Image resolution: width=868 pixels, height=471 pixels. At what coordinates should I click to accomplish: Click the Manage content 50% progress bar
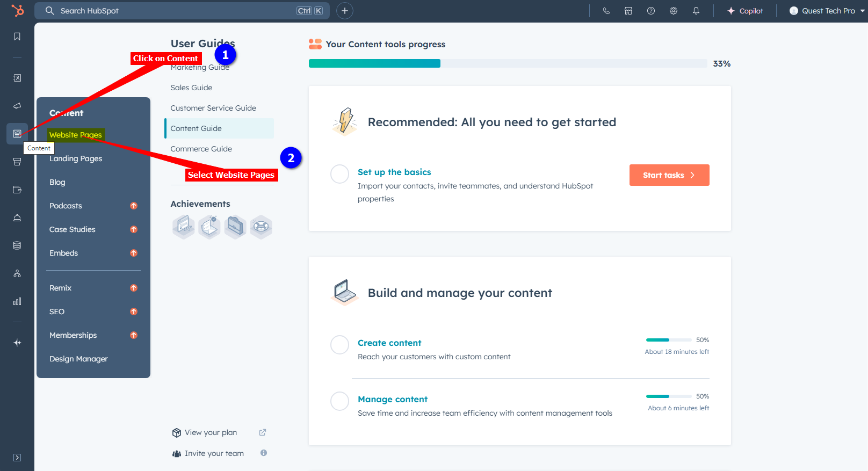pos(669,396)
